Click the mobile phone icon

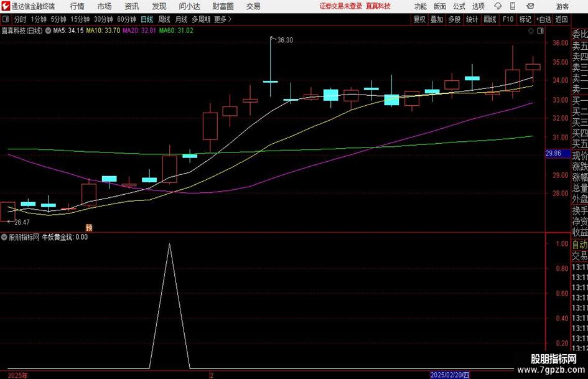(513, 6)
